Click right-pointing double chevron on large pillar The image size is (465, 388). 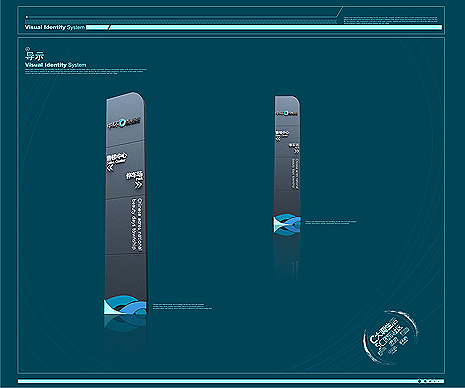point(138,184)
